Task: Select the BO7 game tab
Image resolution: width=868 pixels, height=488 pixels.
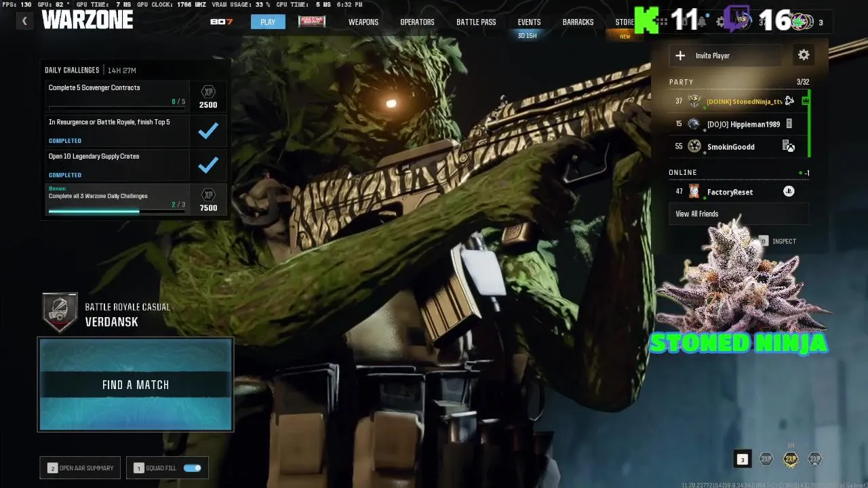Action: (222, 22)
